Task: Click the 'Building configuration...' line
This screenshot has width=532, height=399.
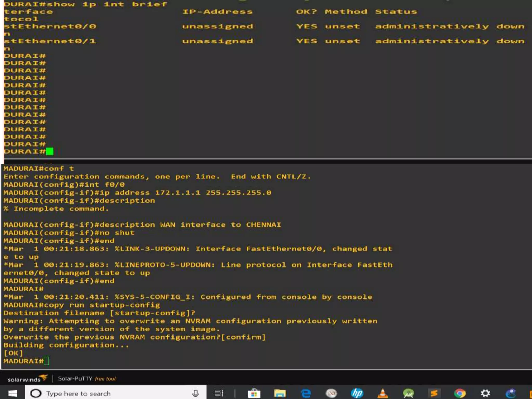Action: pos(66,345)
